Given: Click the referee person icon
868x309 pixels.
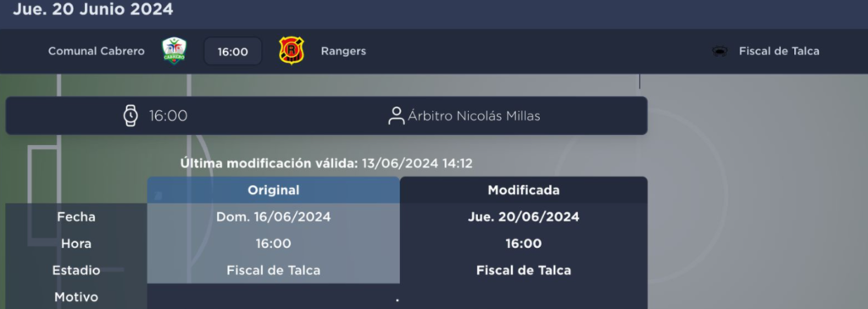Looking at the screenshot, I should (397, 116).
